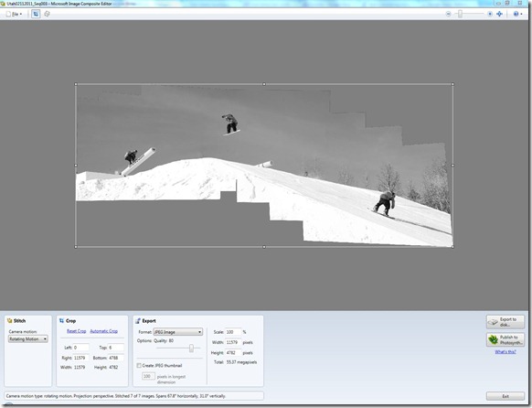Click the Right crop value field
The image size is (532, 408).
(x=81, y=358)
